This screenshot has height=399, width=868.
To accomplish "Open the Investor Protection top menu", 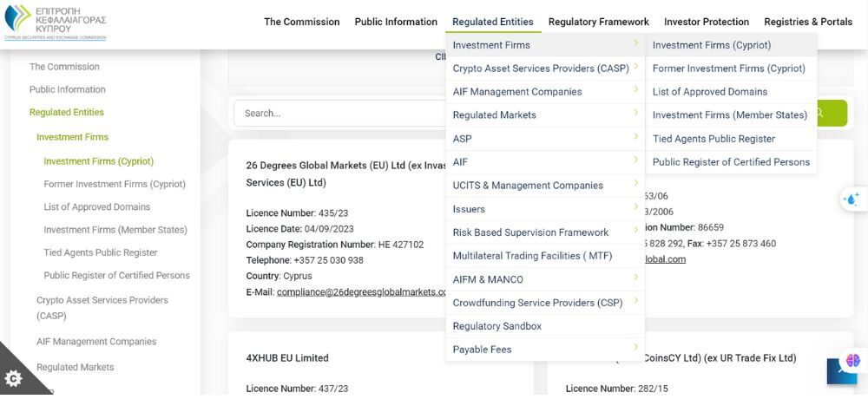I will click(x=706, y=22).
